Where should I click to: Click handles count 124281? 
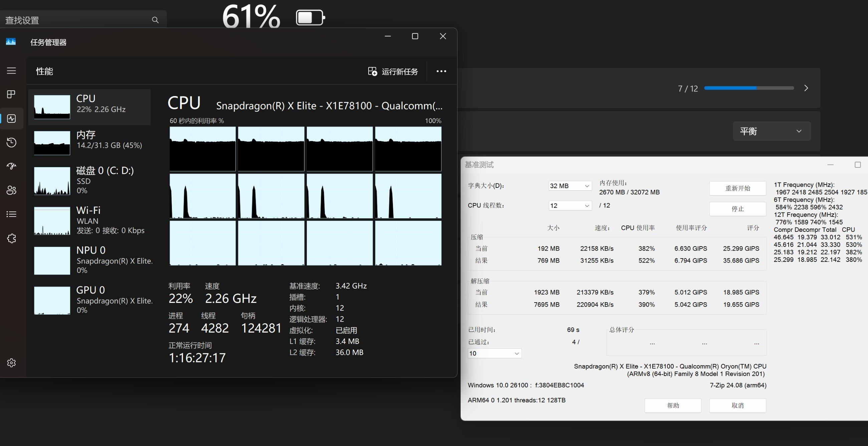(x=261, y=328)
